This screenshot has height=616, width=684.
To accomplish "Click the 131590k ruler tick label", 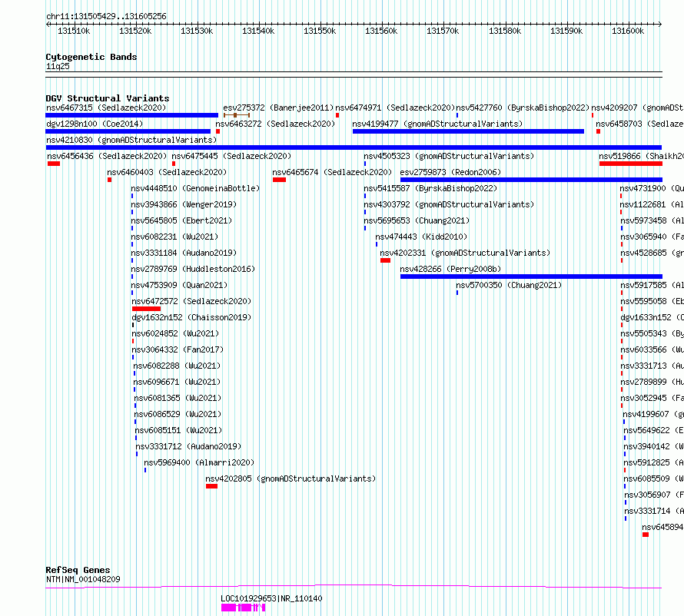I will tap(566, 31).
